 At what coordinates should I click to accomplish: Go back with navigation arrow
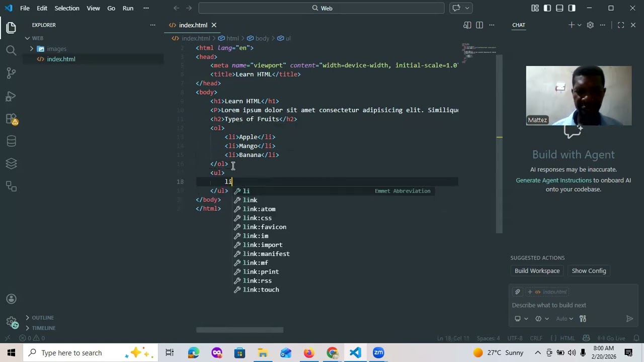coord(176,8)
